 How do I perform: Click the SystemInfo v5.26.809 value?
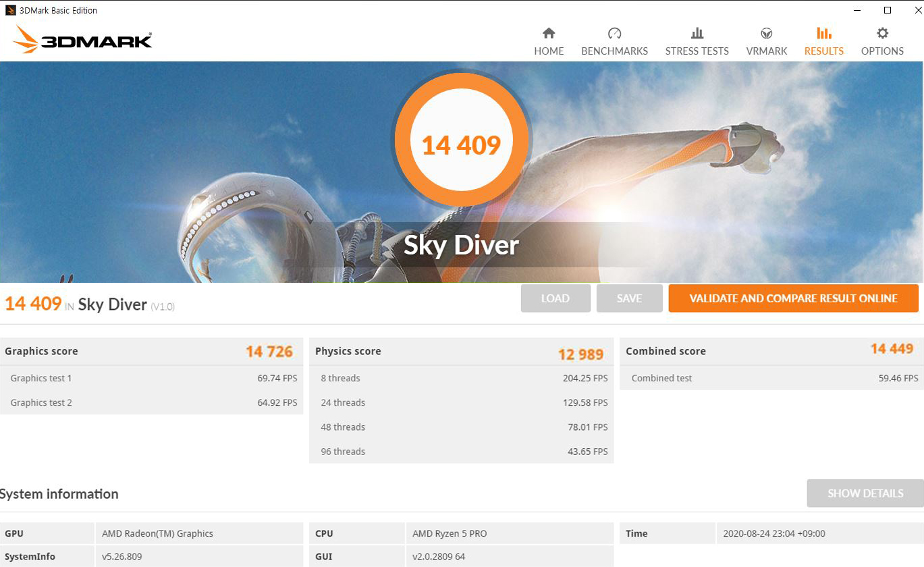pyautogui.click(x=121, y=557)
